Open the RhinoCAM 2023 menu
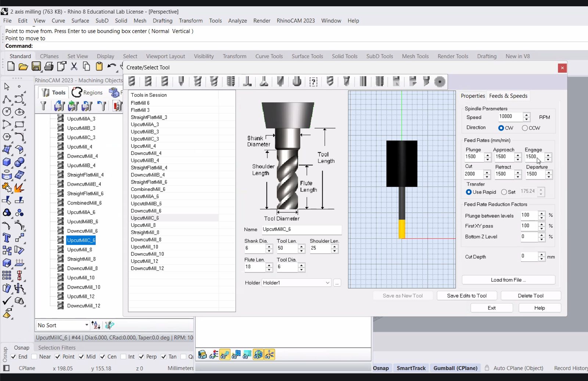The height and width of the screenshot is (381, 588). (295, 21)
